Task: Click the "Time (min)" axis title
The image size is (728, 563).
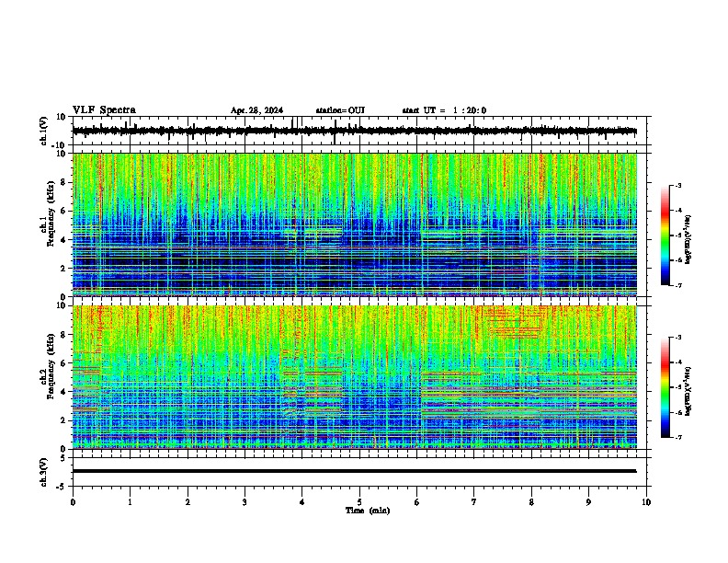Action: coord(368,511)
